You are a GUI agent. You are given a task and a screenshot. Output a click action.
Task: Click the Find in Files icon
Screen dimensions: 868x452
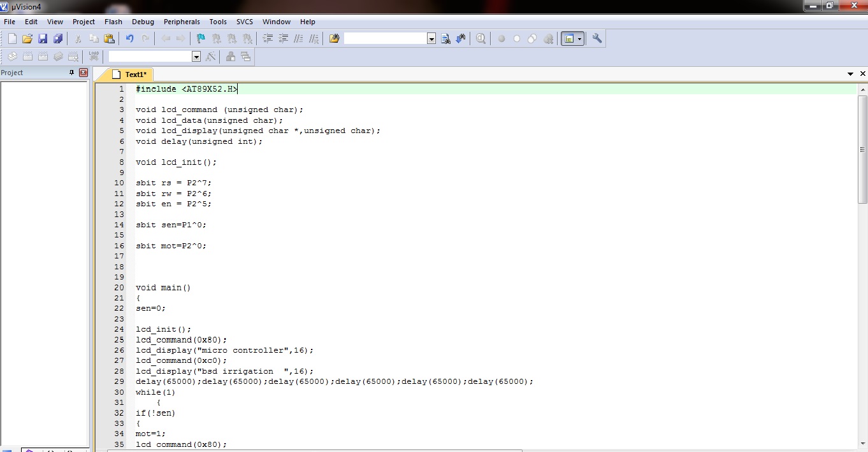[335, 39]
